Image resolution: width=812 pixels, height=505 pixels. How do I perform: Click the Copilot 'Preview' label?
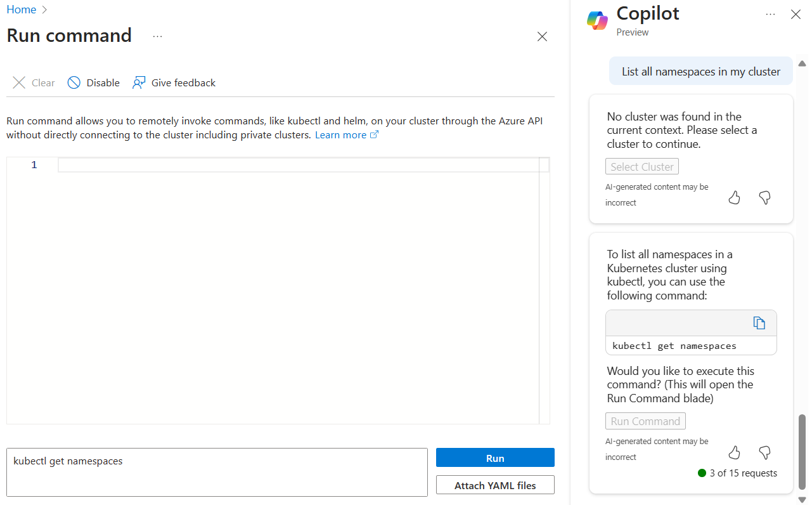tap(633, 32)
